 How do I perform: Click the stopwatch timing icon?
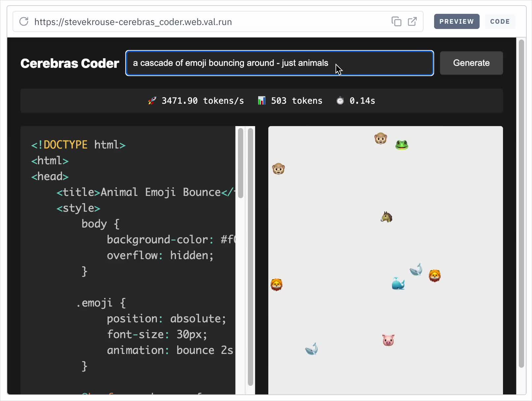340,101
